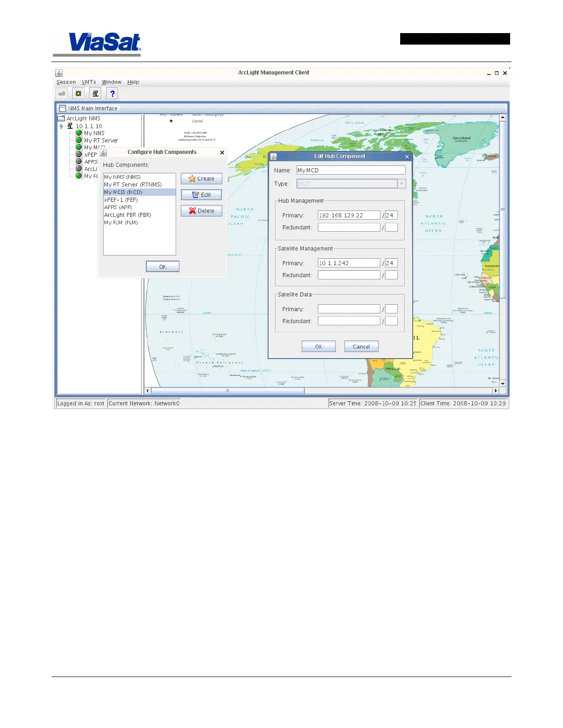563x728 pixels.
Task: Click Logged in As: root status text
Action: pos(81,404)
